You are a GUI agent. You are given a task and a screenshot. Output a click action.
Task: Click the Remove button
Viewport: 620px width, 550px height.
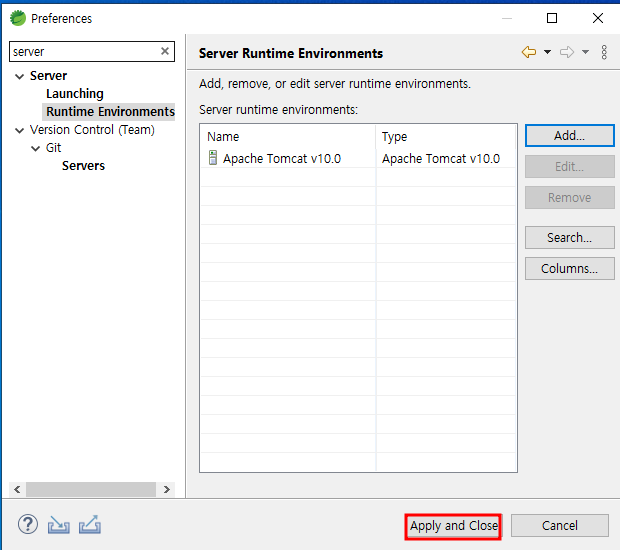(x=570, y=197)
